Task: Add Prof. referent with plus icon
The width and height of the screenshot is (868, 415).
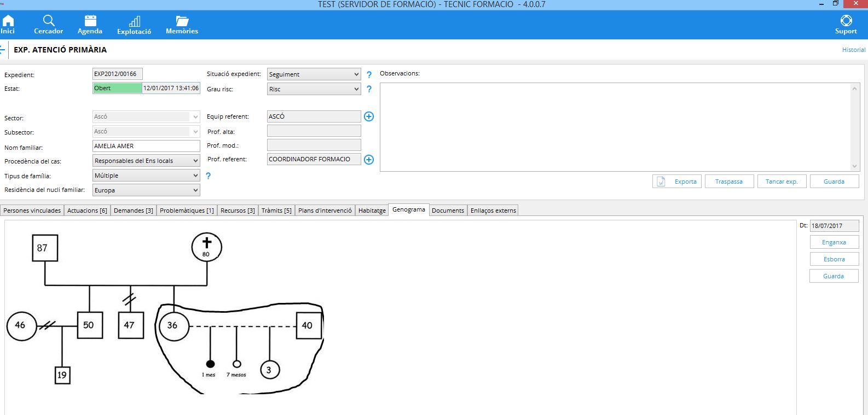Action: click(x=369, y=160)
